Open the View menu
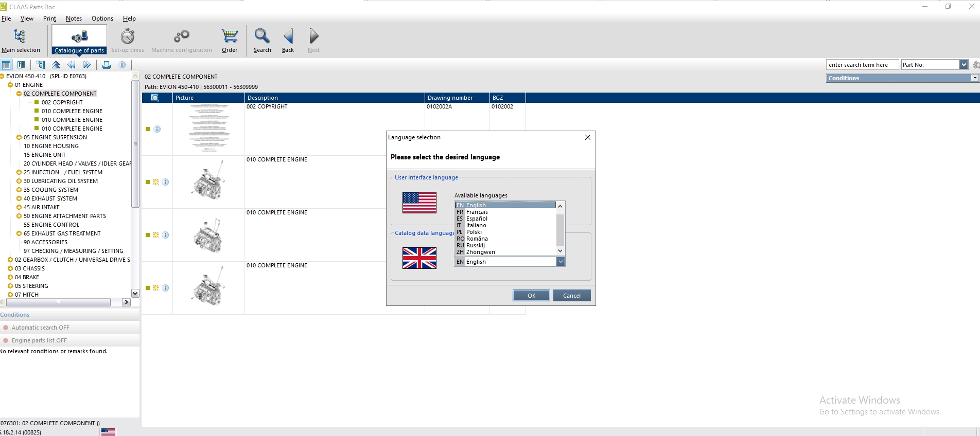This screenshot has height=436, width=980. [x=27, y=19]
